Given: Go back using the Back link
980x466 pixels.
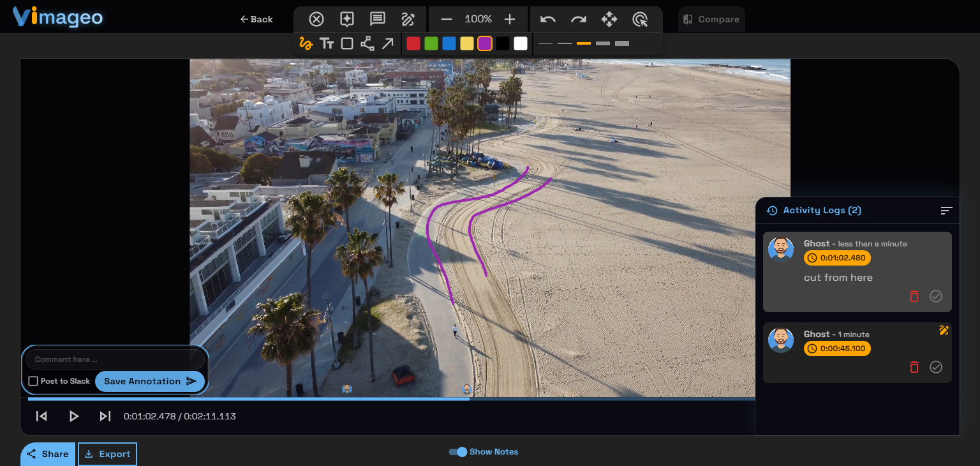Looking at the screenshot, I should coord(256,19).
